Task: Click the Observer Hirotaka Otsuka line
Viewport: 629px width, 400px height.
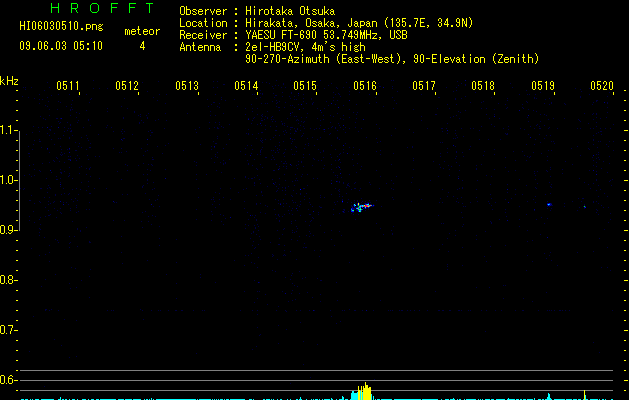Action: click(x=257, y=11)
